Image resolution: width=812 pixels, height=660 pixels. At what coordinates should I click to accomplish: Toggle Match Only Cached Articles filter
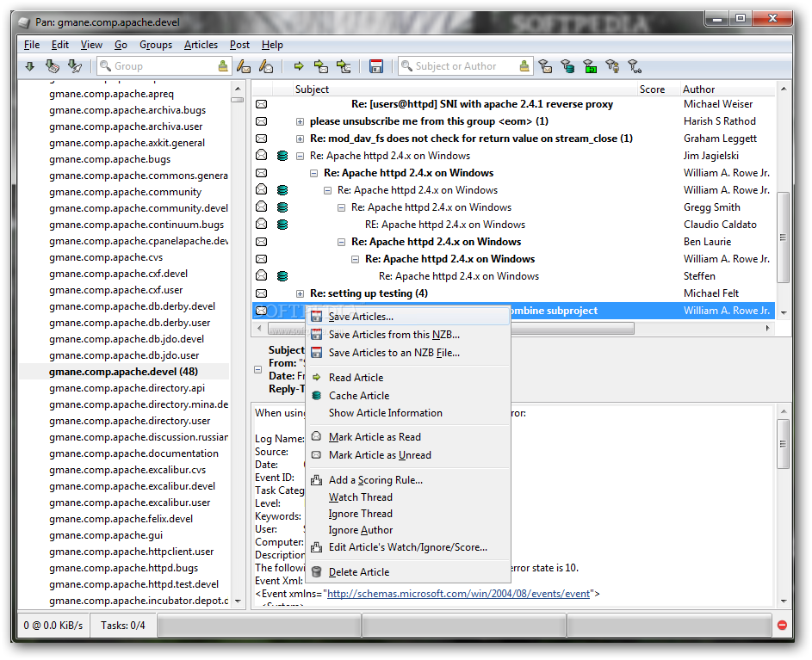pos(568,66)
